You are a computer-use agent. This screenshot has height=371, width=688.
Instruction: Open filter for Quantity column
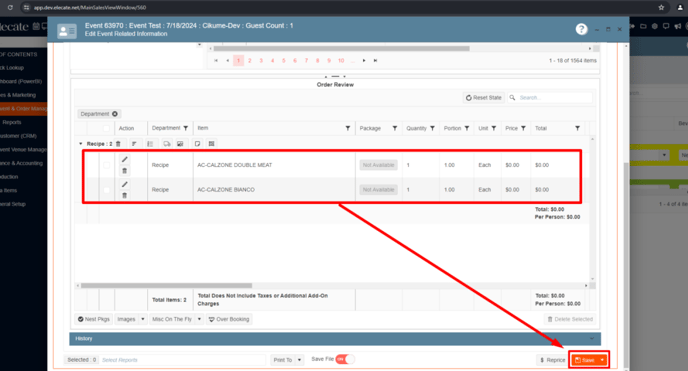[x=433, y=128]
